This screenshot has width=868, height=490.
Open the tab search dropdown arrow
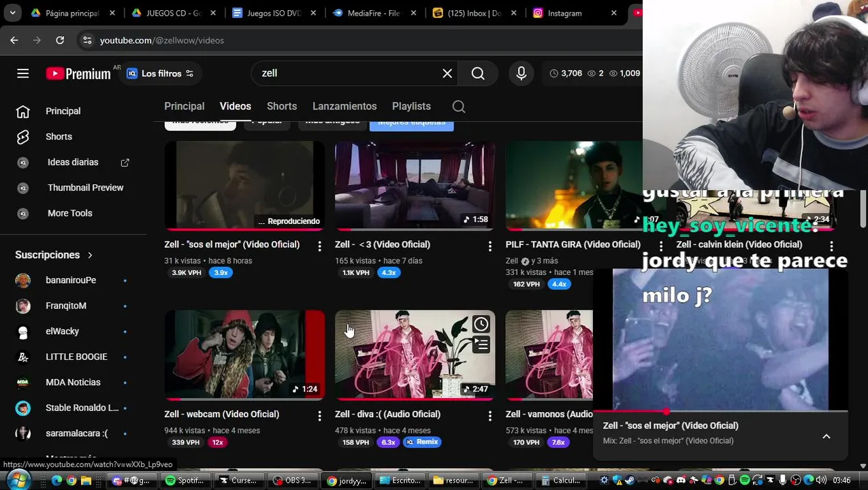pyautogui.click(x=12, y=13)
